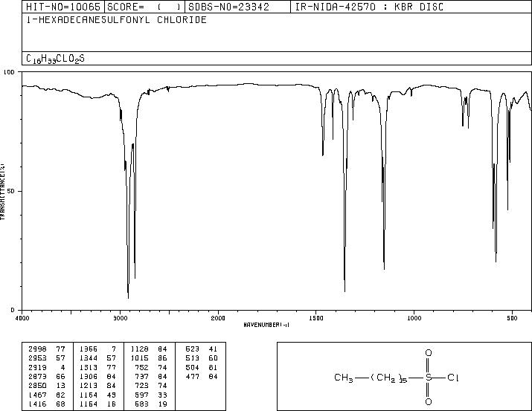Image resolution: width=532 pixels, height=411 pixels.
Task: Click peak table wavenumber 513
Action: coord(193,358)
